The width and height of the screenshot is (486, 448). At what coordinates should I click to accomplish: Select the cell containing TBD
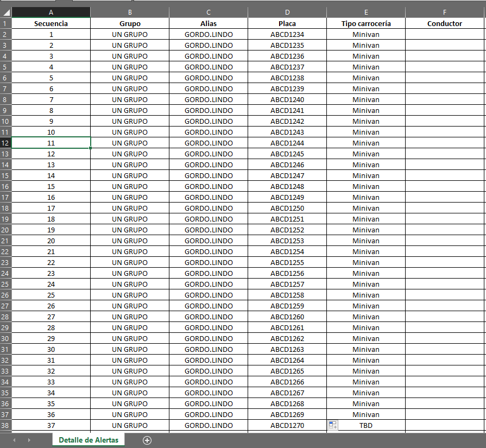tap(366, 425)
